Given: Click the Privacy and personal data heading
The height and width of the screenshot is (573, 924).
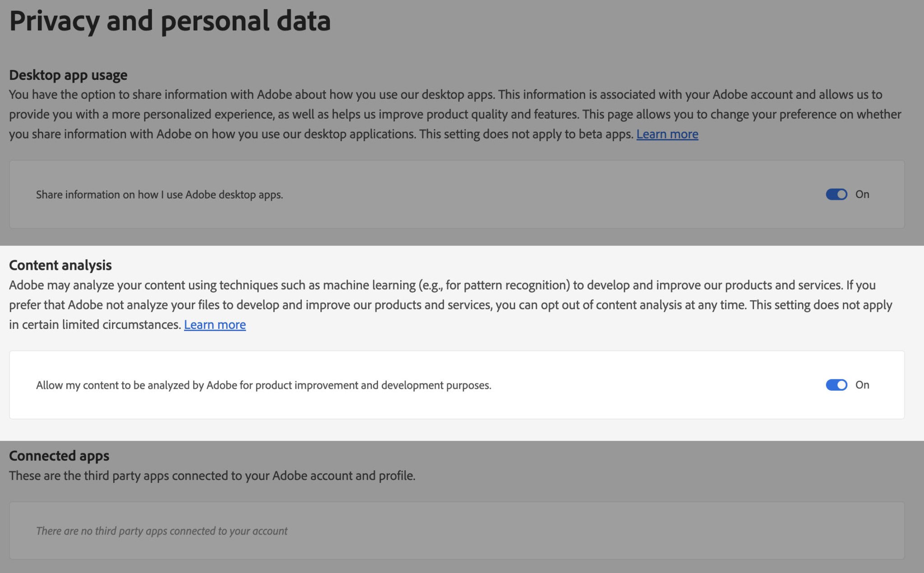Looking at the screenshot, I should click(x=170, y=21).
